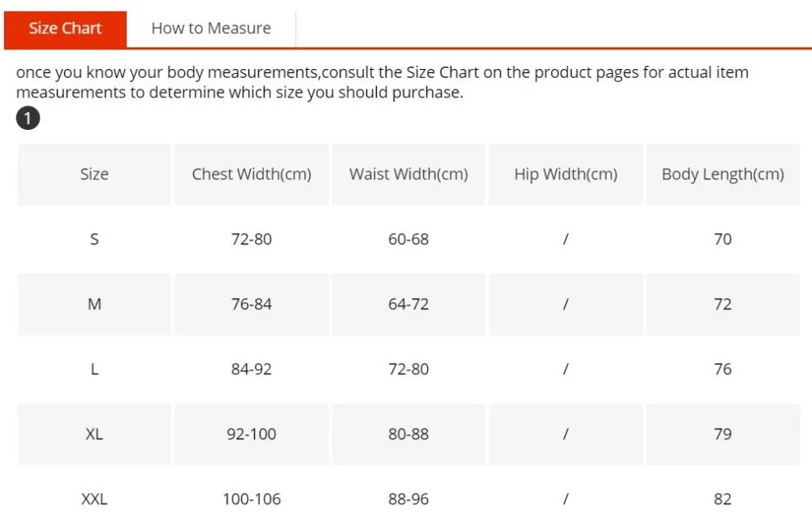Click the Chest Width(cm) header cell
Viewport: 812px width, 523px height.
252,175
